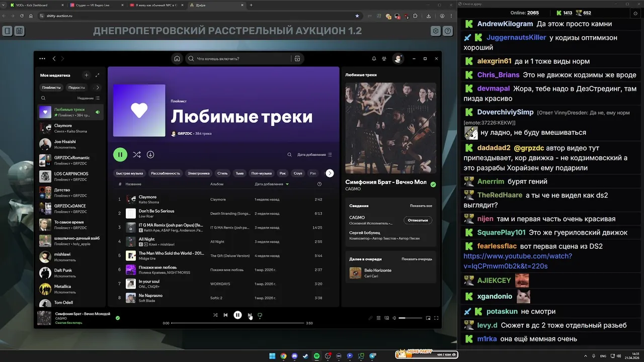
Task: Open Spotify Home via house icon
Action: pos(177,59)
